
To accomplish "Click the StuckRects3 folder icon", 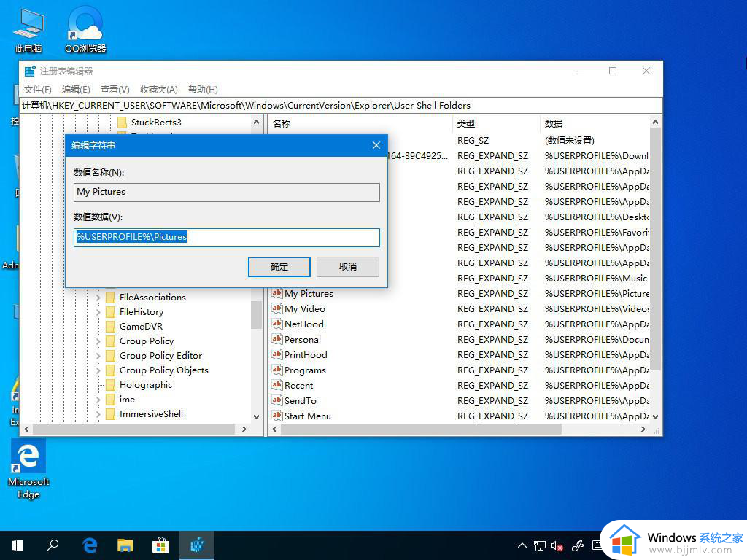I will click(122, 122).
